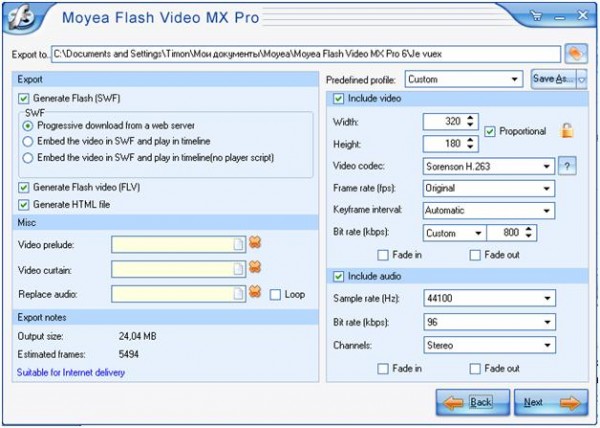Click the shopping cart icon in title bar
The width and height of the screenshot is (600, 428).
(x=536, y=16)
